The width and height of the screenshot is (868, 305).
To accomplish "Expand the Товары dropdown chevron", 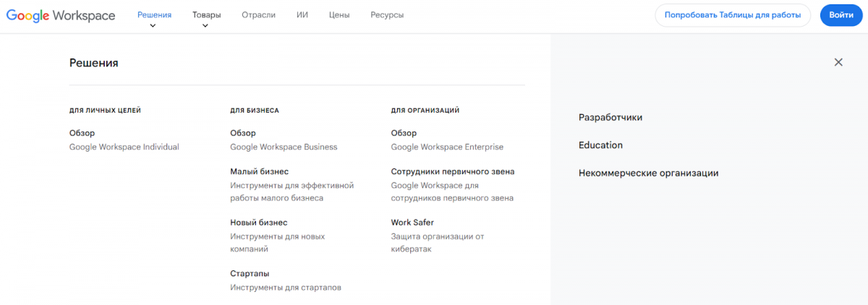I will click(x=205, y=26).
